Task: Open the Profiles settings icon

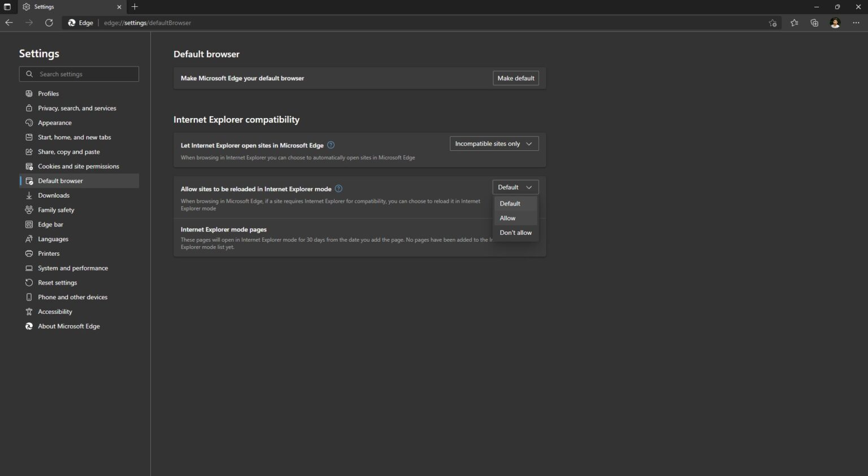Action: [x=29, y=93]
